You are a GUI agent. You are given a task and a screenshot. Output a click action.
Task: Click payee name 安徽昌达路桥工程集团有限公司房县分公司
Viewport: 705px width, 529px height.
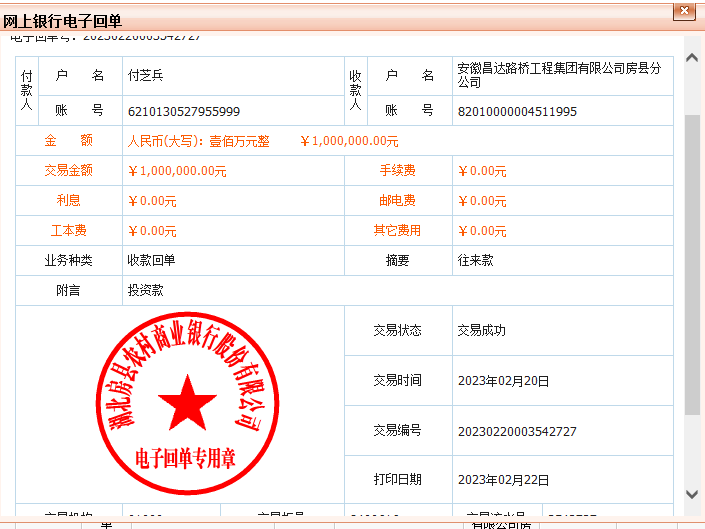tap(559, 75)
